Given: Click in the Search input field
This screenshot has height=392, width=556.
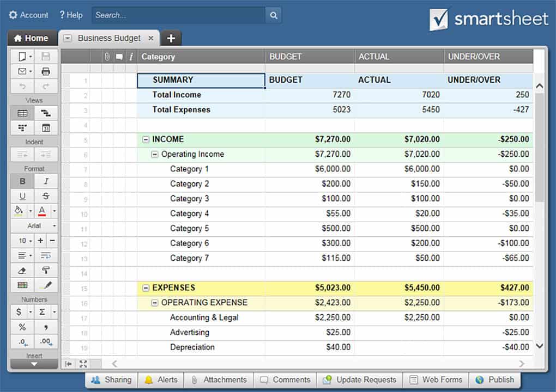Looking at the screenshot, I should coord(178,15).
